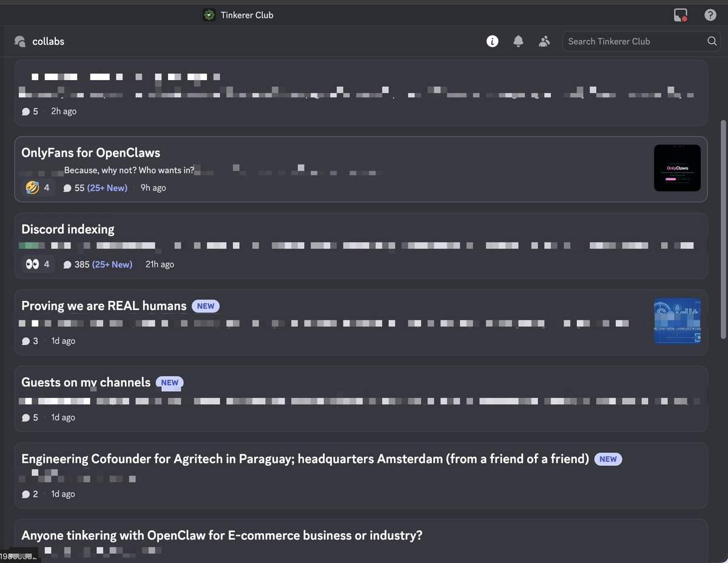Open the OnlyFans for OpenClaws post

click(361, 169)
